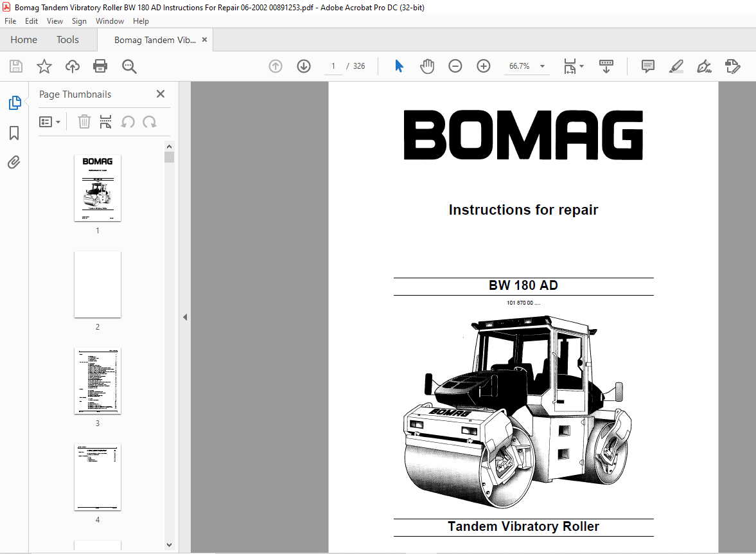Select the Bomag Tandem Vib... document tab
This screenshot has width=756, height=554.
(155, 40)
